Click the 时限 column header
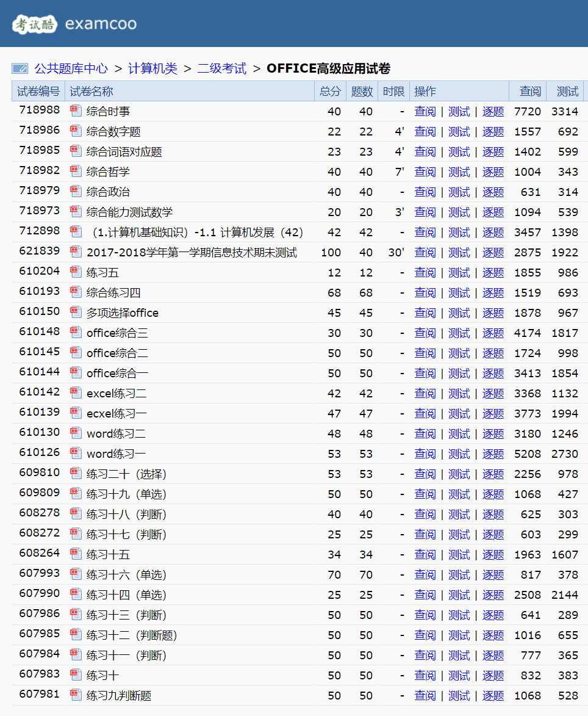Viewport: 588px width, 716px height. coord(393,92)
